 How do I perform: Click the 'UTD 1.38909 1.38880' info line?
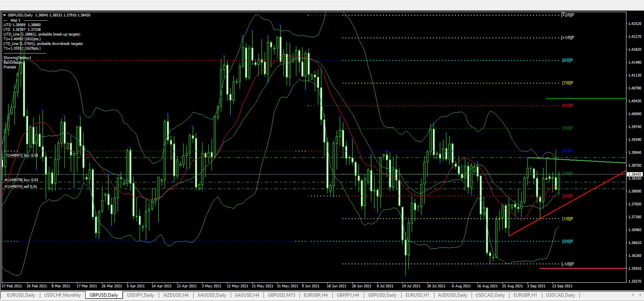click(22, 25)
